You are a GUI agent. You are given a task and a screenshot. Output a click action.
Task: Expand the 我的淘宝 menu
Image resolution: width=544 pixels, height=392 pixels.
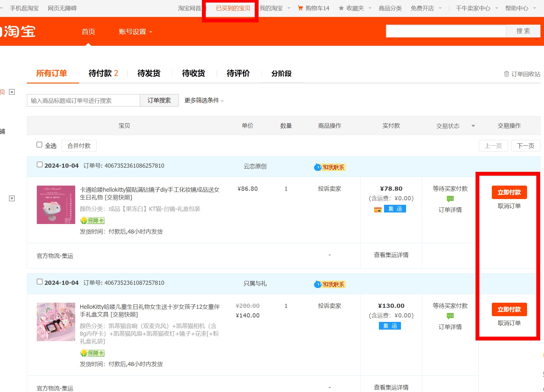point(275,8)
